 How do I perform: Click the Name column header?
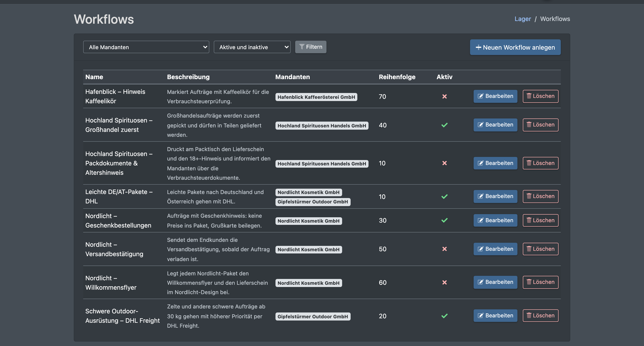point(94,77)
